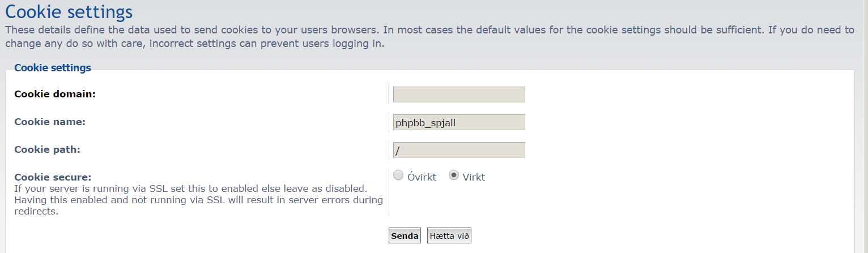Click the 'Virkt' text label
The height and width of the screenshot is (253, 868).
(474, 177)
